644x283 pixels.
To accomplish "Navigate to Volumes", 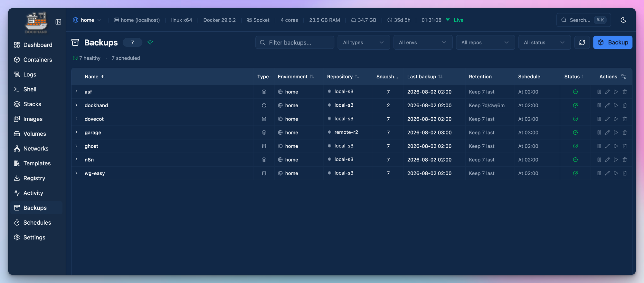I will (37, 134).
